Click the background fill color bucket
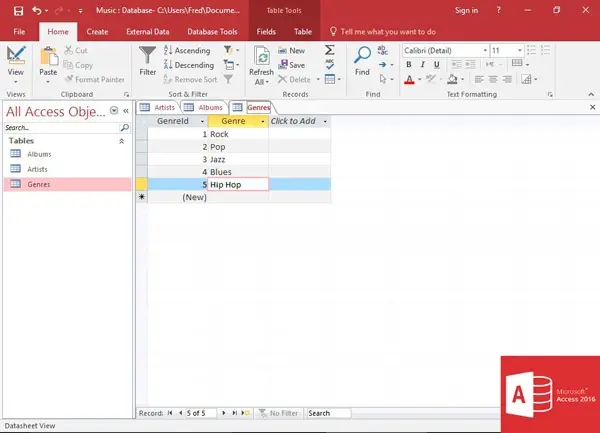Image resolution: width=600 pixels, height=433 pixels. [x=452, y=79]
